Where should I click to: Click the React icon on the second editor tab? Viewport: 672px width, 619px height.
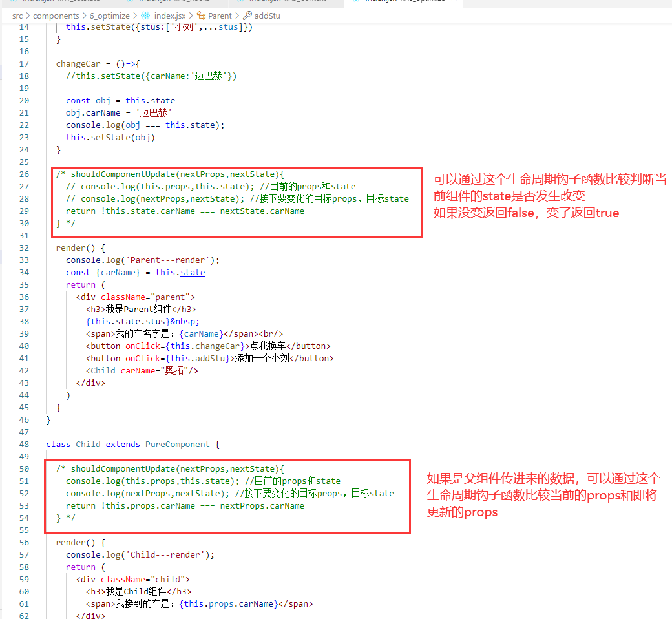click(x=130, y=2)
